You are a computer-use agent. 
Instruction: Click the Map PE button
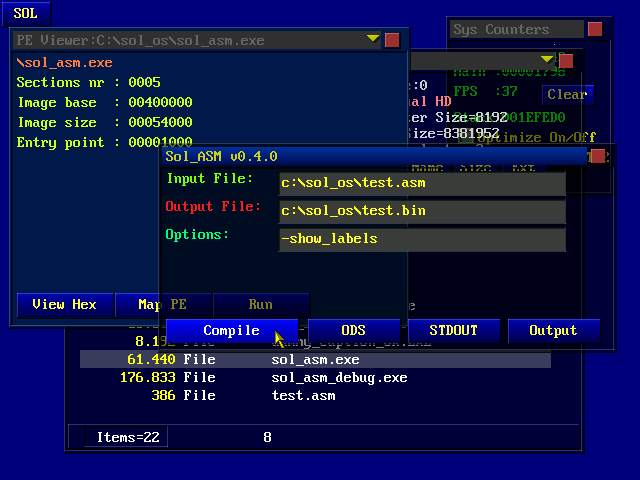point(162,304)
